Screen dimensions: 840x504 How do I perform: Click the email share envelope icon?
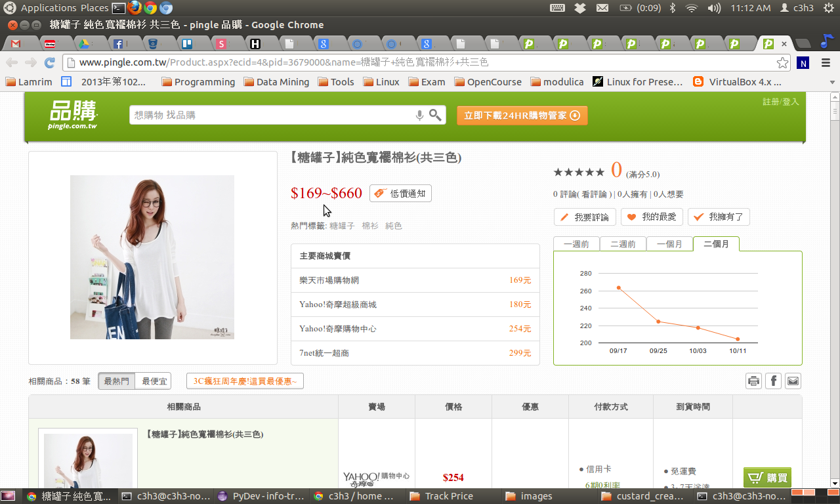793,381
